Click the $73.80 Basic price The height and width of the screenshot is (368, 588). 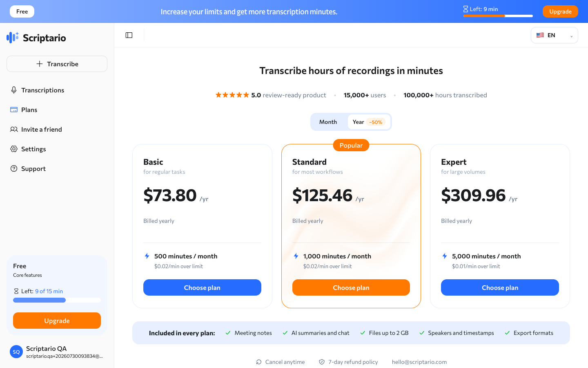pos(170,195)
